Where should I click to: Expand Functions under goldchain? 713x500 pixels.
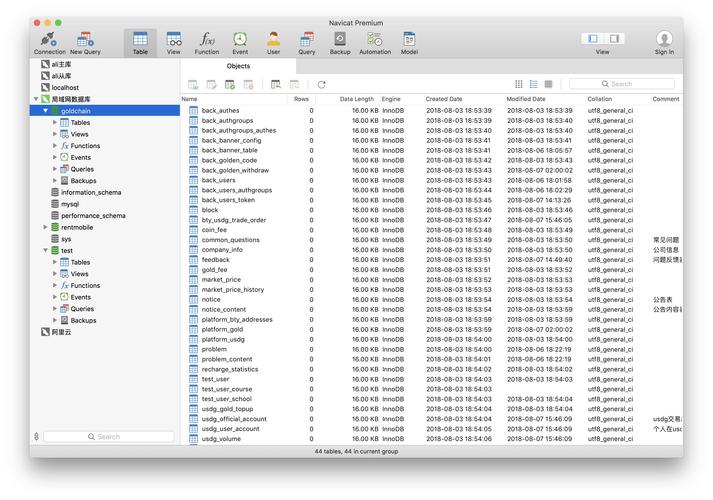click(x=55, y=145)
